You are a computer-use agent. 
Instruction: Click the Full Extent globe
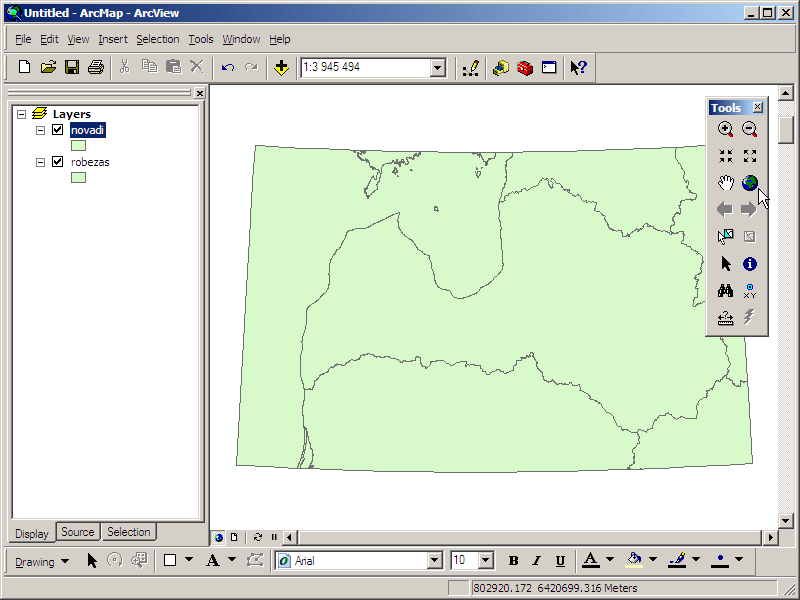coord(749,183)
